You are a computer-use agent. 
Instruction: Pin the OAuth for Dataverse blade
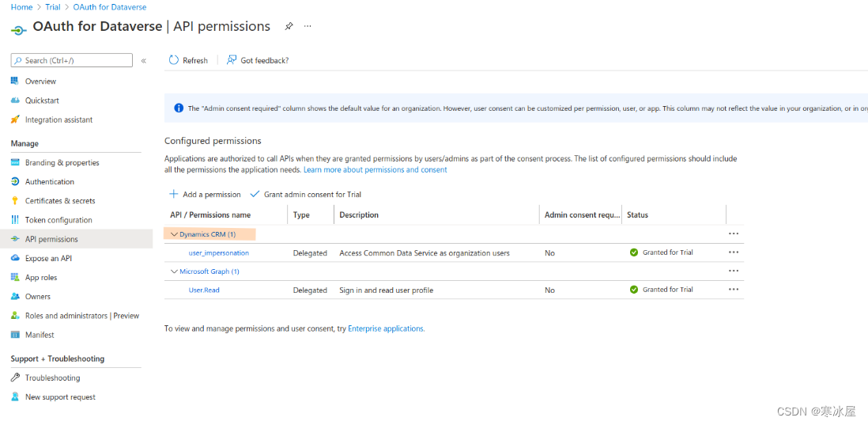(289, 26)
